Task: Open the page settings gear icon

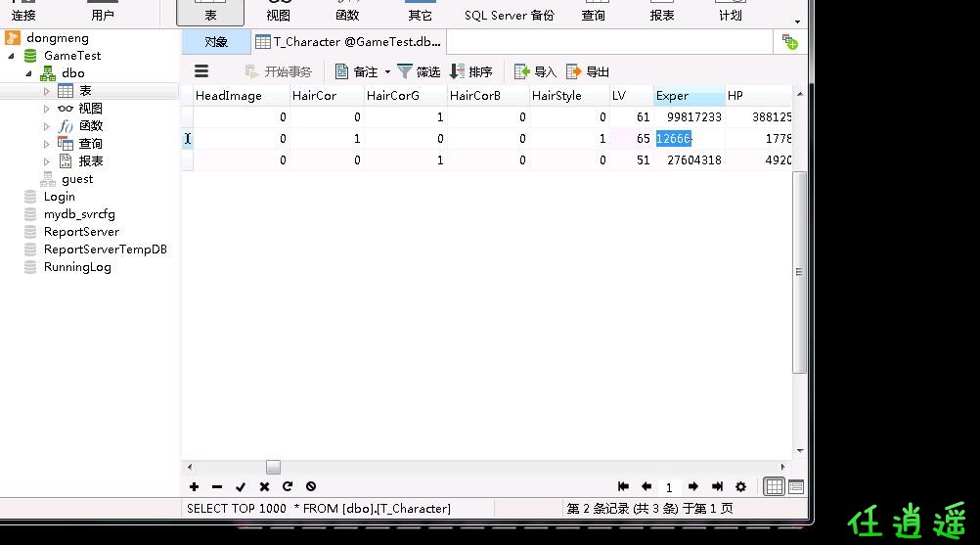Action: click(x=740, y=486)
